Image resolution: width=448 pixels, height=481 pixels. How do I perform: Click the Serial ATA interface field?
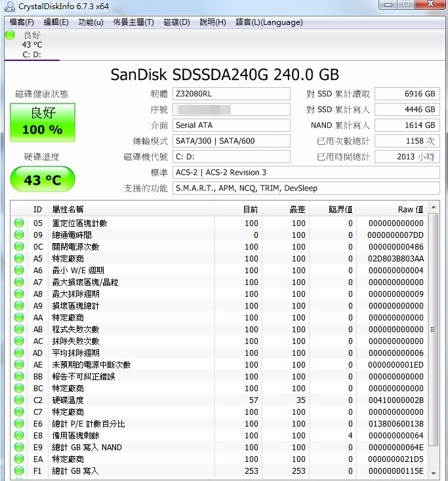pos(232,125)
